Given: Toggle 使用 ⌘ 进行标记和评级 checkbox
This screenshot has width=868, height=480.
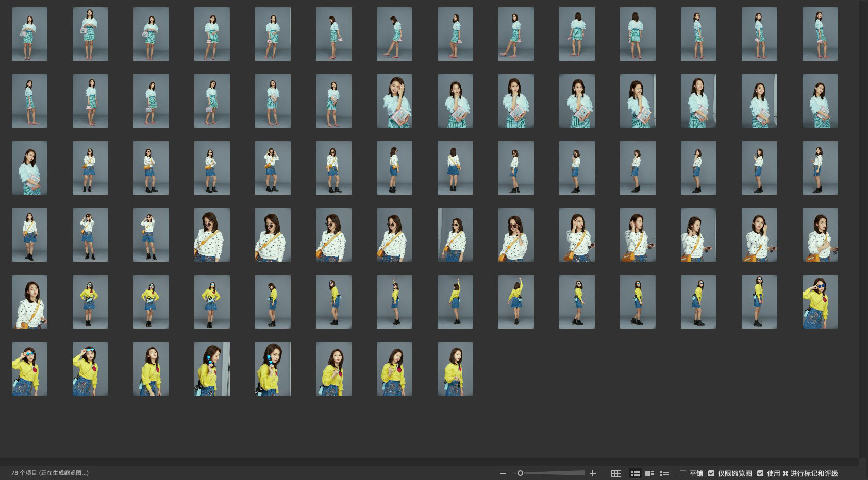Looking at the screenshot, I should [x=760, y=473].
